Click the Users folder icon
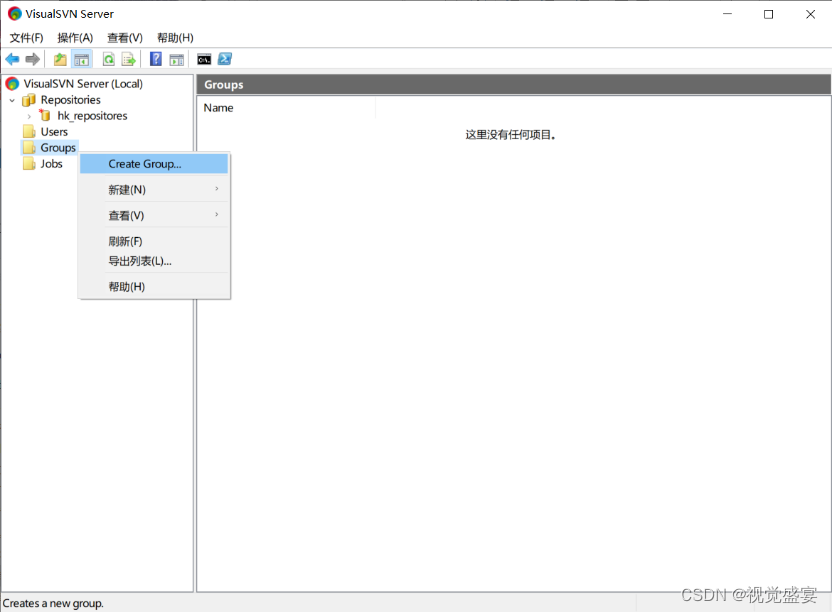833x613 pixels. pyautogui.click(x=29, y=132)
